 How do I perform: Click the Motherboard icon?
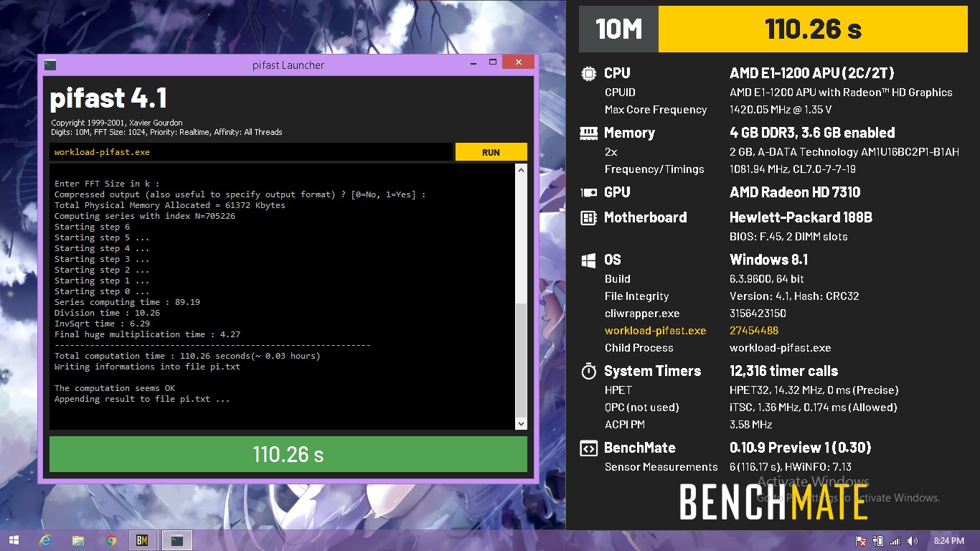point(588,217)
